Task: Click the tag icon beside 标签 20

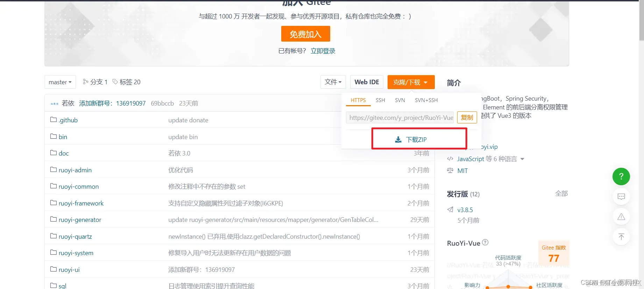Action: point(115,81)
